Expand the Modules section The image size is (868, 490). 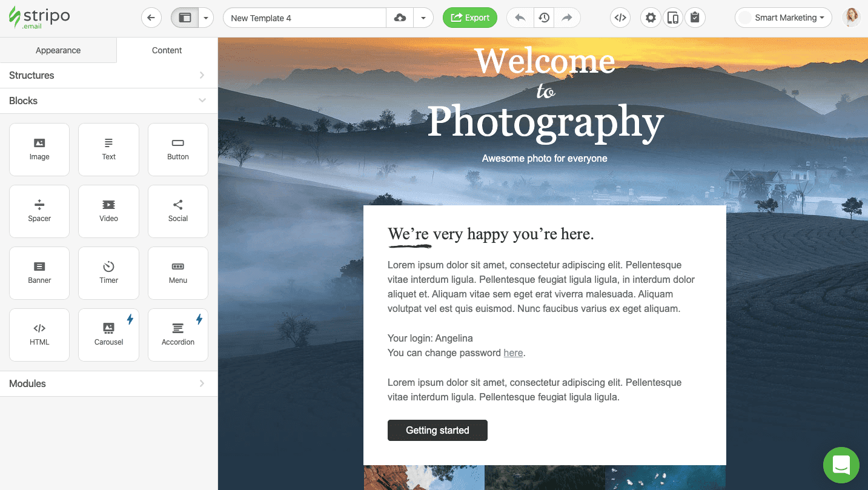tap(109, 383)
